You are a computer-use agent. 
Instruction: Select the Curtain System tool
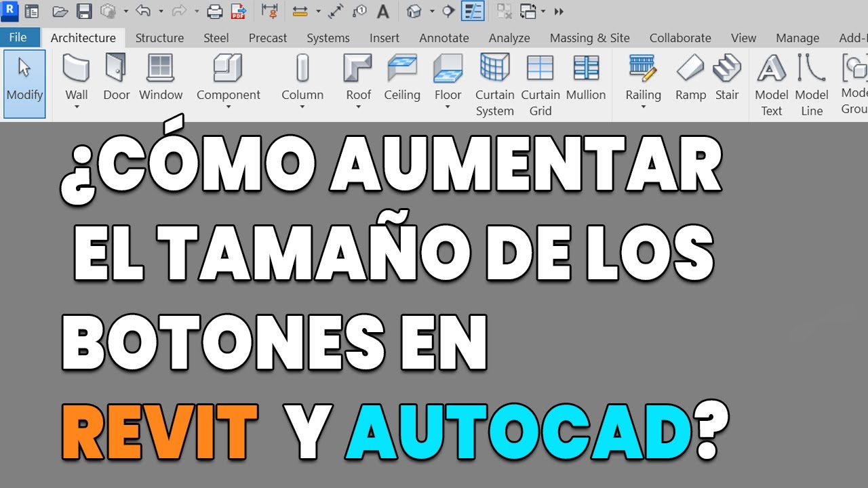point(494,84)
